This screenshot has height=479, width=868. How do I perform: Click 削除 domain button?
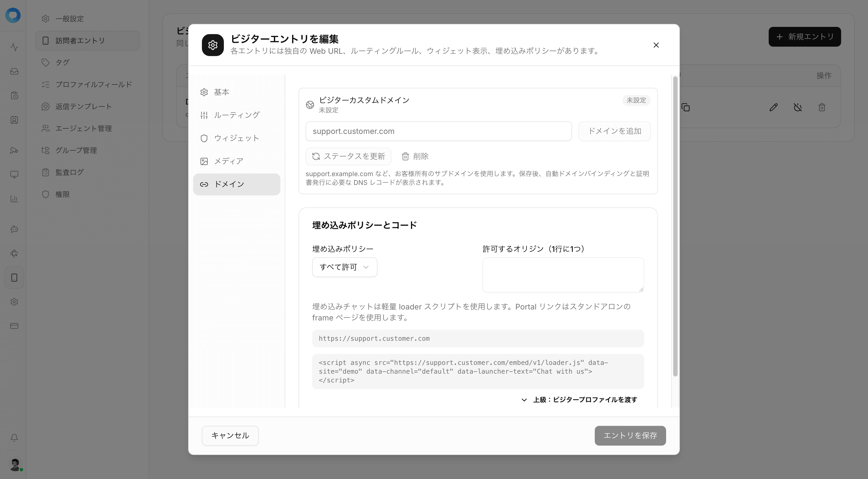(x=415, y=156)
